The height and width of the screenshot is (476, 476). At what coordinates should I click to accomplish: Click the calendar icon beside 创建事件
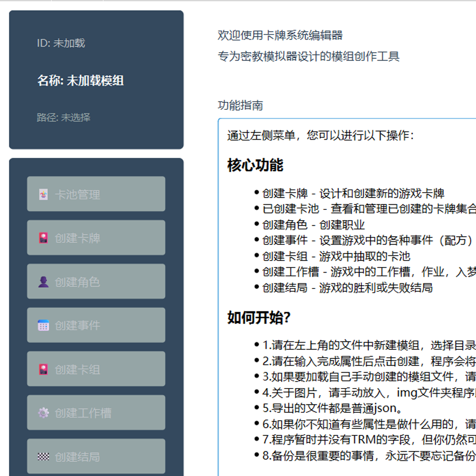pos(43,325)
